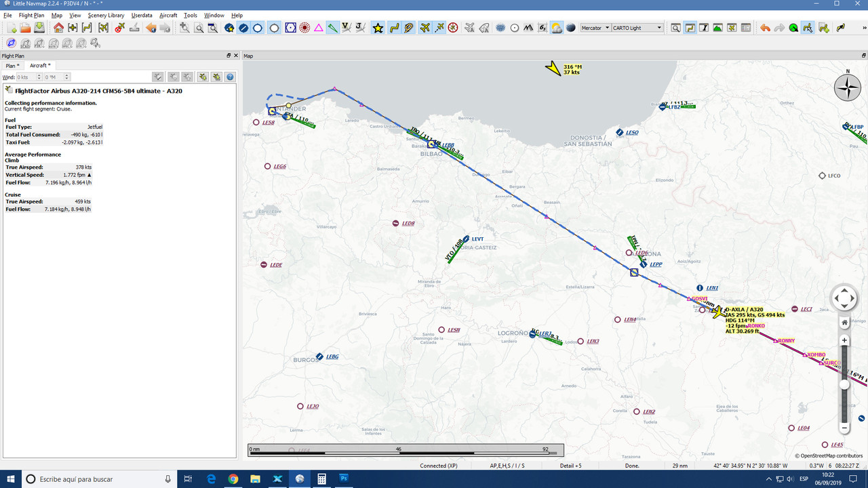Viewport: 868px width, 488px height.
Task: Click the orange undo arrow
Action: [765, 28]
